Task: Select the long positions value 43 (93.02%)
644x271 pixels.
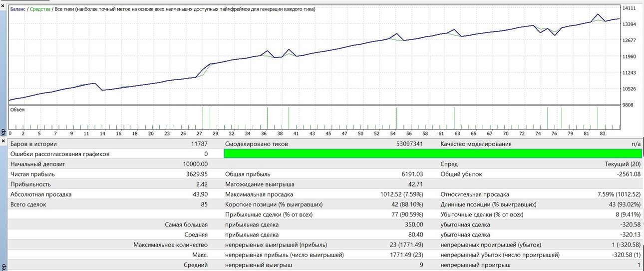Action: point(625,204)
